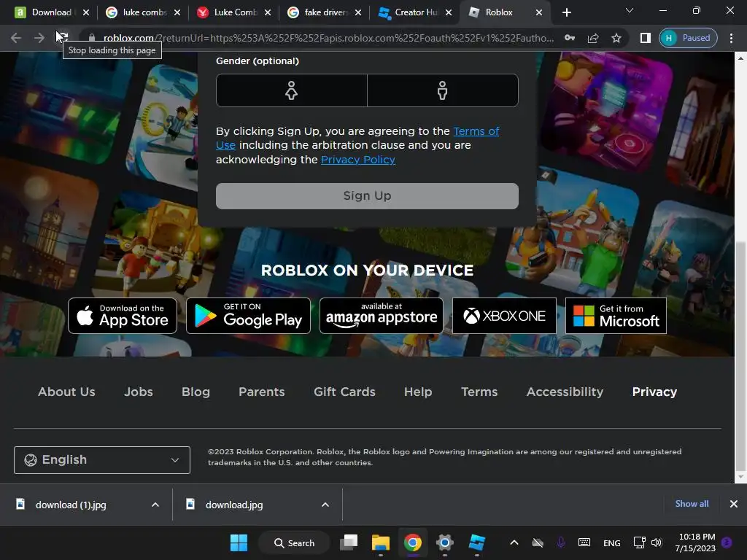This screenshot has width=747, height=560.
Task: Select the female gender icon option
Action: pyautogui.click(x=292, y=90)
